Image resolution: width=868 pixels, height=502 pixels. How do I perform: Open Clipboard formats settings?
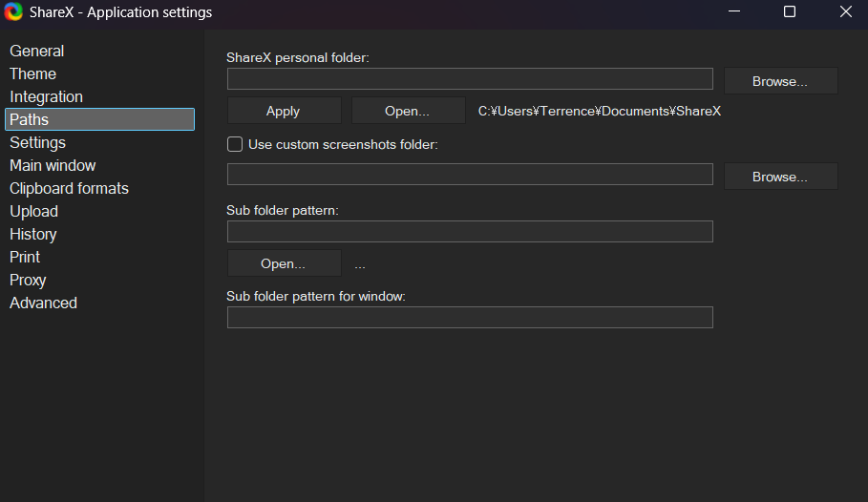pos(69,188)
